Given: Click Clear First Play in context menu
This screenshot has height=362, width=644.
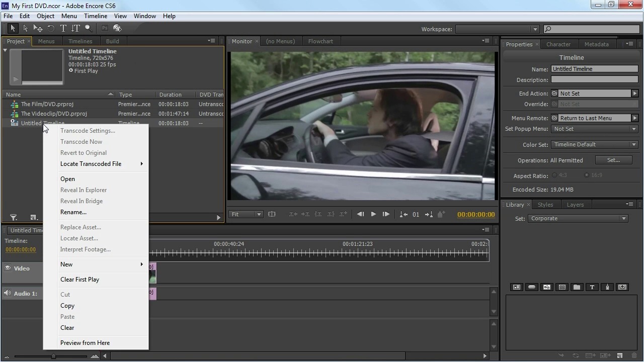Looking at the screenshot, I should 79,280.
